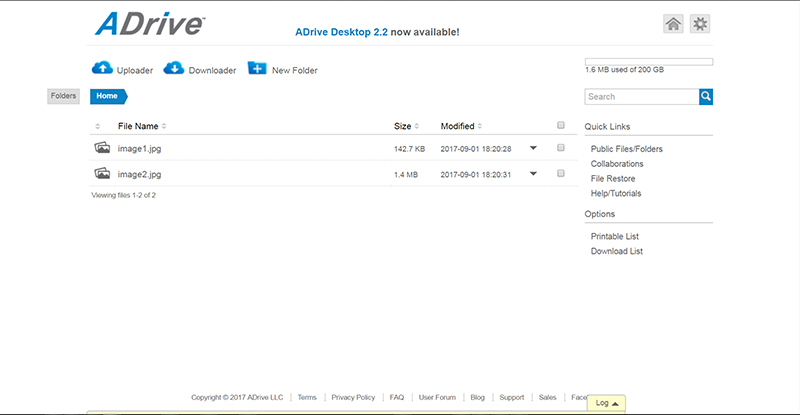Viewport: 800px width, 415px height.
Task: Open Terms footer link
Action: [x=307, y=397]
